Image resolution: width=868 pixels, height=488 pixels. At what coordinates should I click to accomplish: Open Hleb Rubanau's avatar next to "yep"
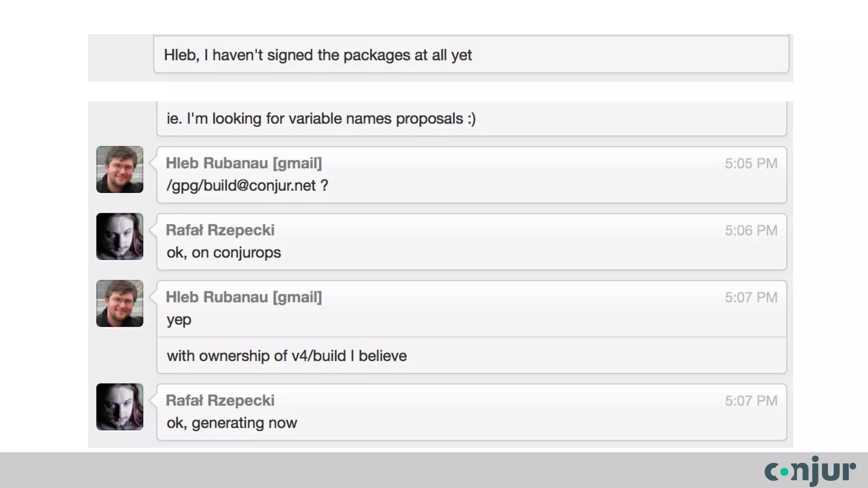click(x=120, y=303)
